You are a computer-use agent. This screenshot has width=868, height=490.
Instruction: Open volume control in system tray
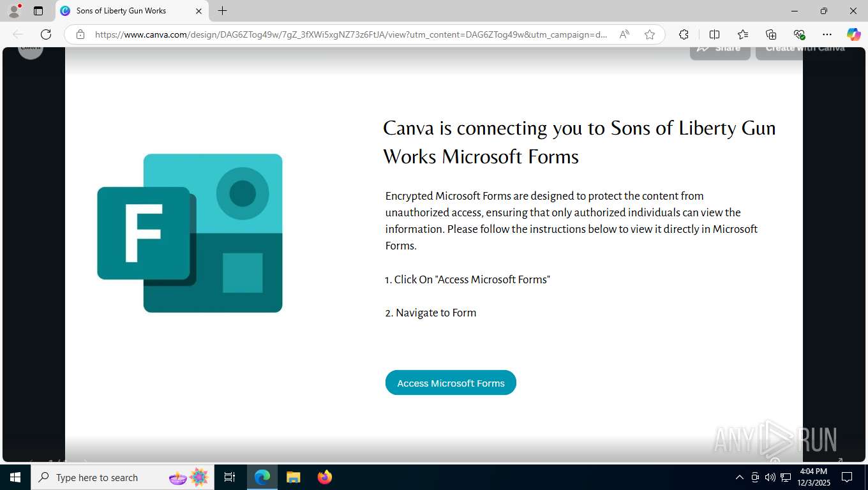coord(770,477)
